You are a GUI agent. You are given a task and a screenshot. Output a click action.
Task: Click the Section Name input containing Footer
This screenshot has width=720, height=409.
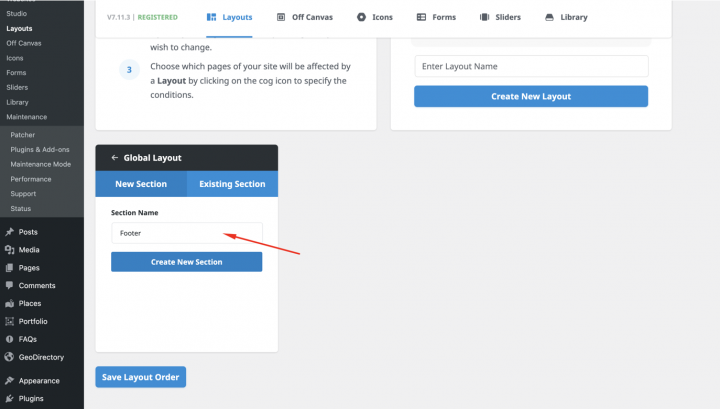coord(186,233)
